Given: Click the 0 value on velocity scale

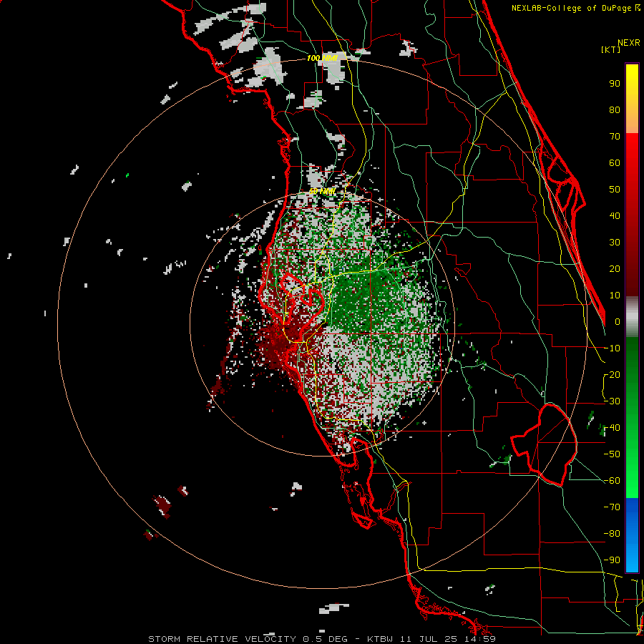Looking at the screenshot, I should (x=618, y=322).
